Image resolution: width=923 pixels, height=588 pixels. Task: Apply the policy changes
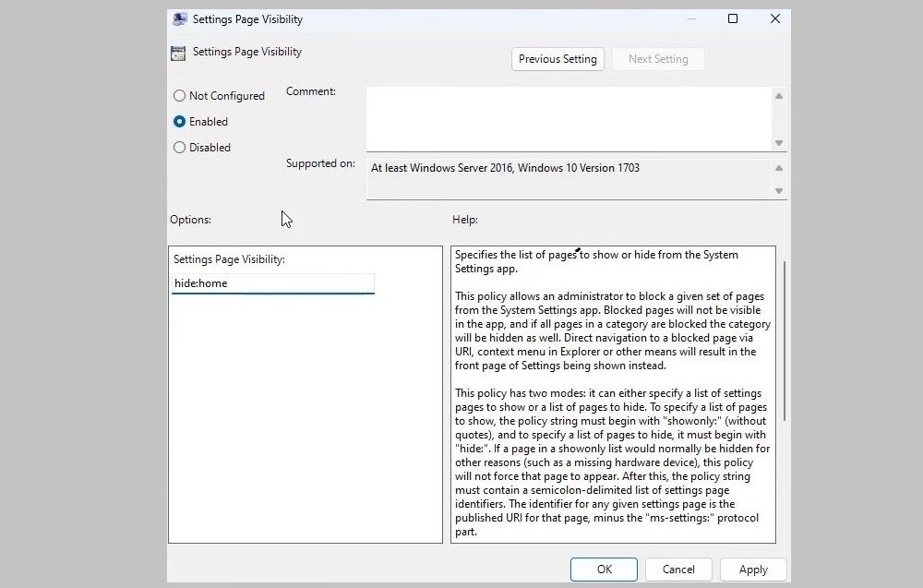753,569
